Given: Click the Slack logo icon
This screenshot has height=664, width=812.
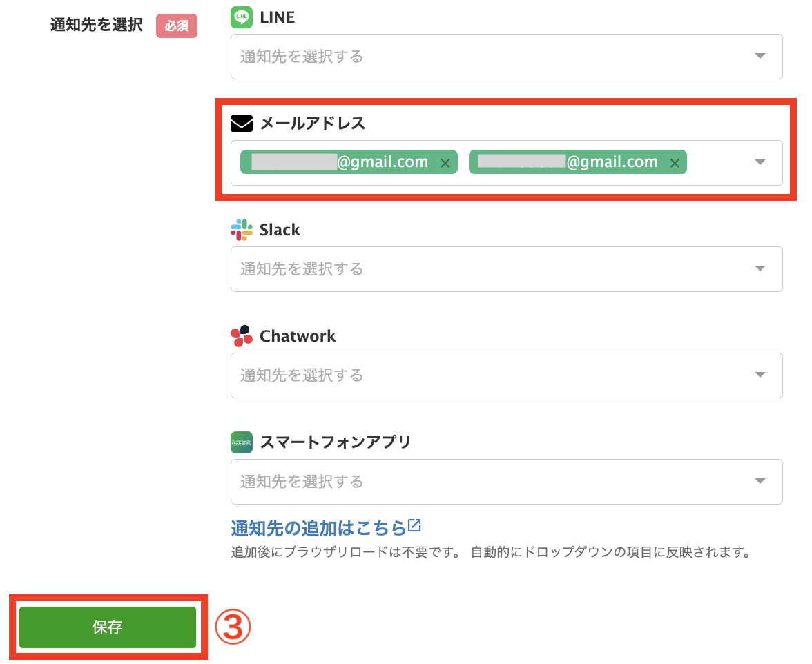Looking at the screenshot, I should [x=242, y=229].
